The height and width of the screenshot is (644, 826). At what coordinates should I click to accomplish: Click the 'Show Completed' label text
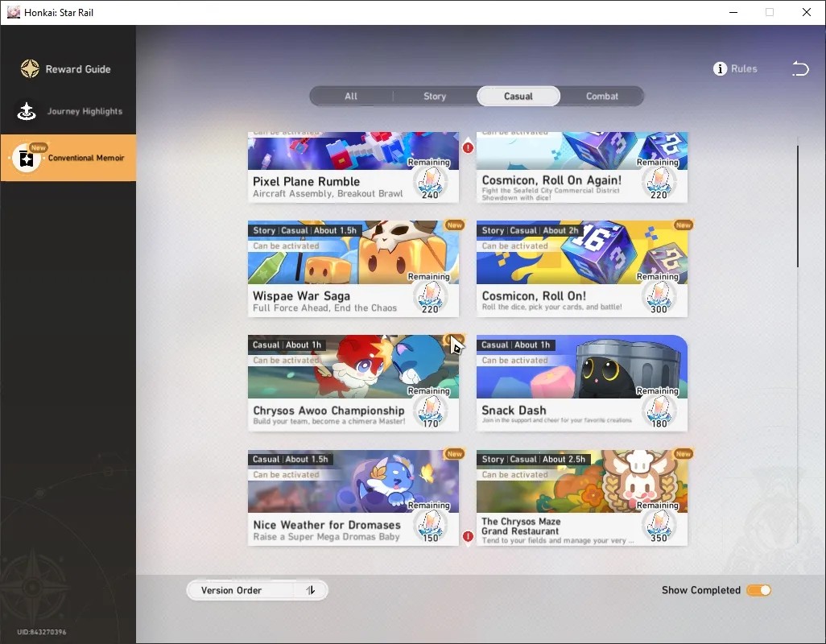pyautogui.click(x=700, y=590)
